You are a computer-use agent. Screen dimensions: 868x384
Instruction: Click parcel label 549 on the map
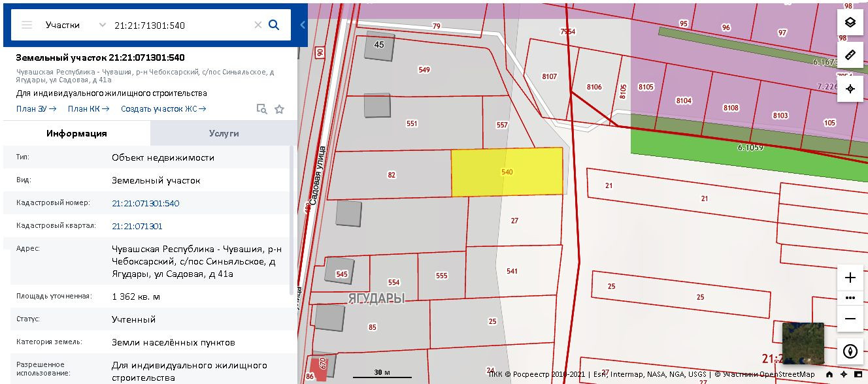(x=424, y=70)
